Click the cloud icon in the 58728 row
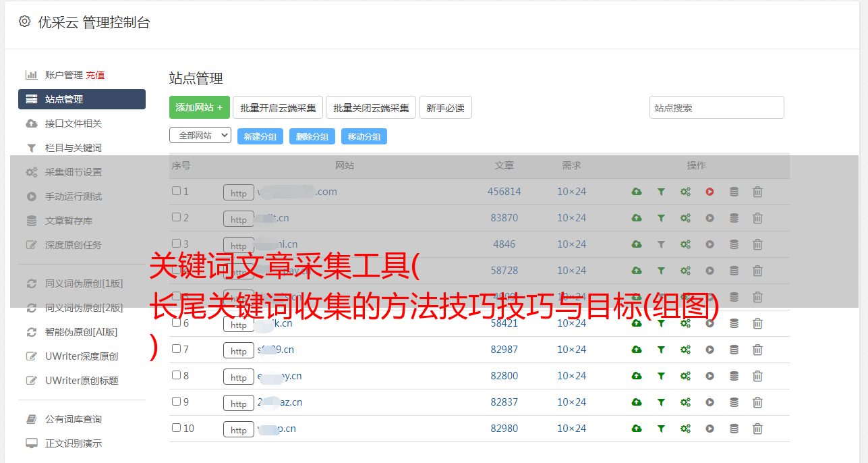Viewport: 868px width, 463px height. (x=637, y=271)
